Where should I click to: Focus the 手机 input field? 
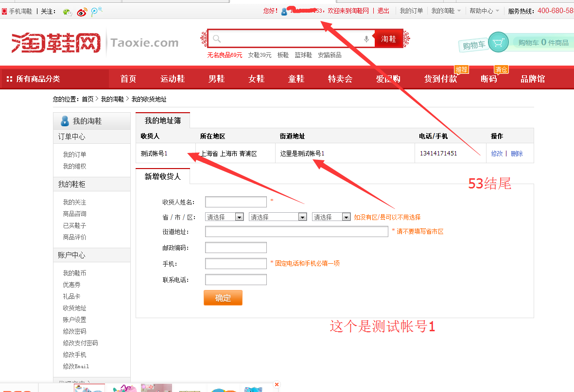click(236, 264)
